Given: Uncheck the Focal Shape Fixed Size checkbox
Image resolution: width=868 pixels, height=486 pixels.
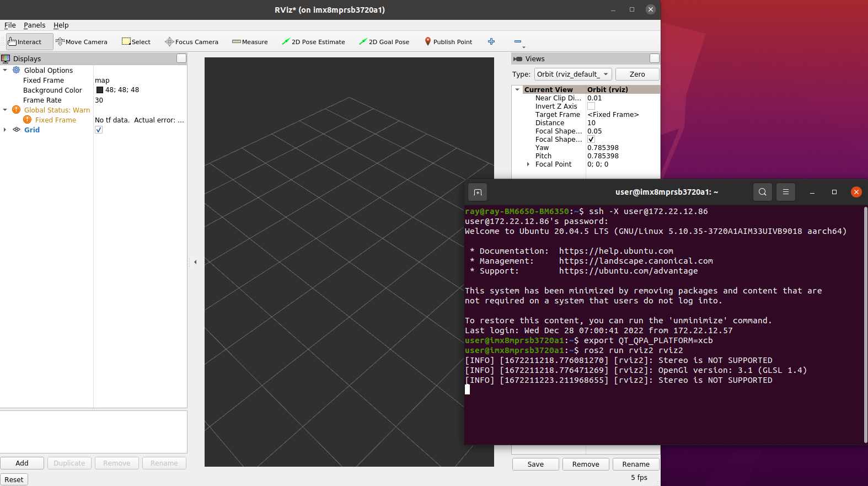Looking at the screenshot, I should (591, 140).
